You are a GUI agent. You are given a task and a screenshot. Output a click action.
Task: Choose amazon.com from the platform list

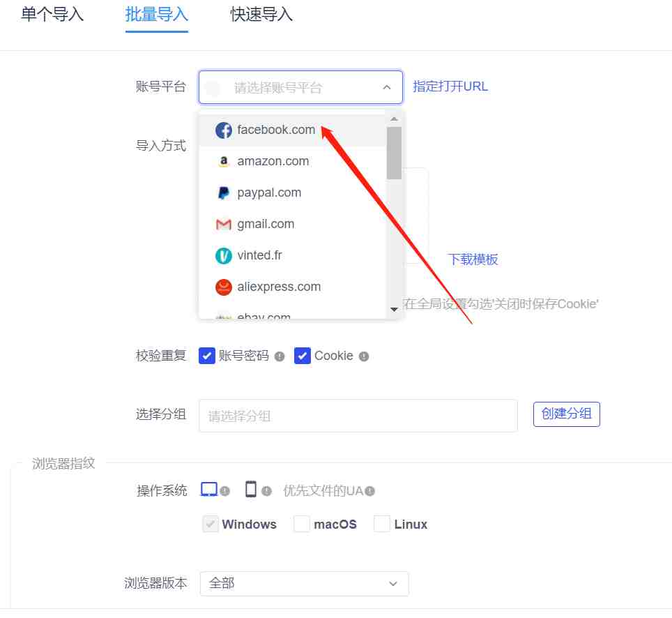pyautogui.click(x=293, y=161)
